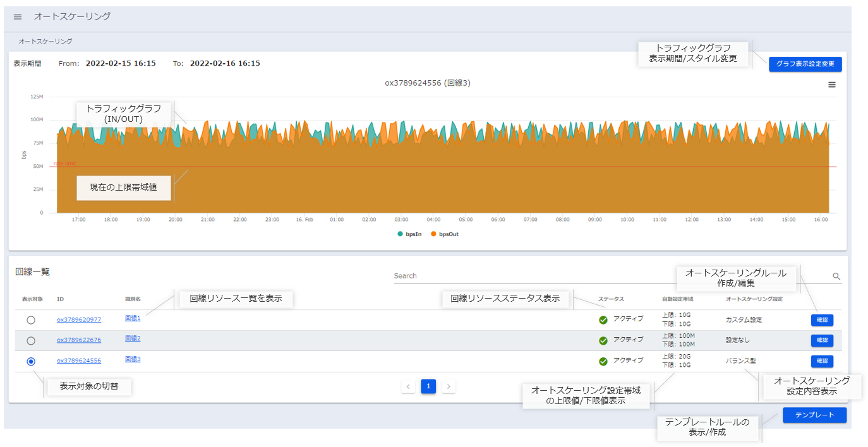Select page 1 in pagination
The image size is (868, 447).
[428, 386]
